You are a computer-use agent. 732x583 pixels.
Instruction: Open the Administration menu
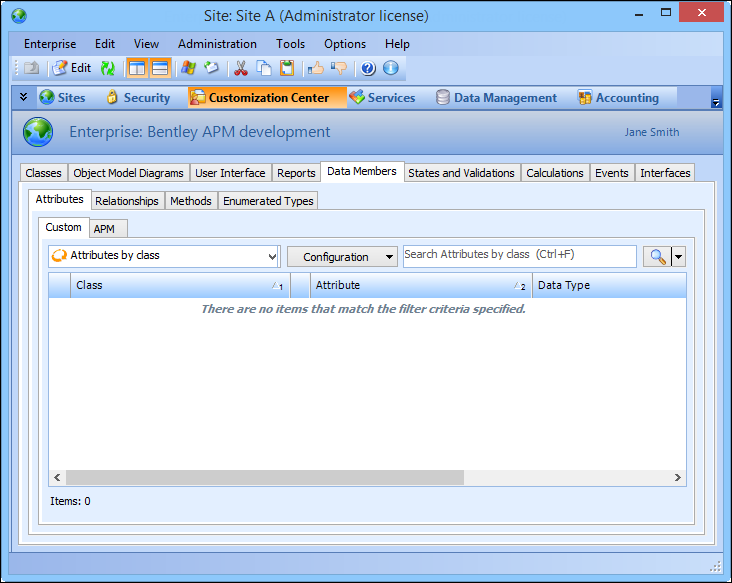click(217, 44)
